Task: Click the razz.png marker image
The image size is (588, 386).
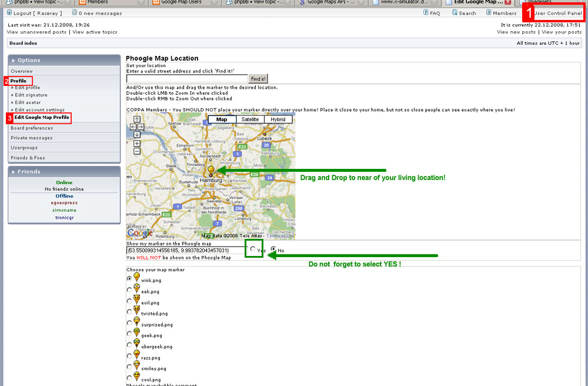Action: (x=136, y=355)
